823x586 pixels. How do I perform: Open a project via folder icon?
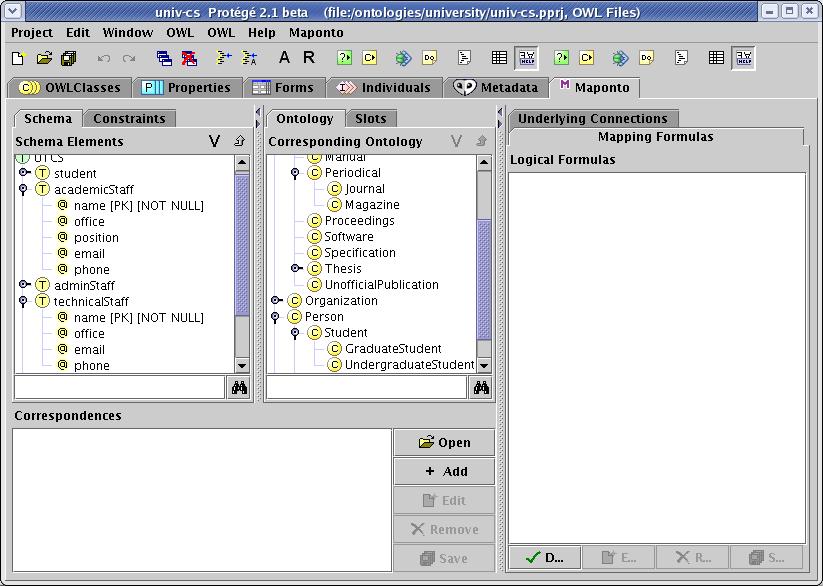click(x=44, y=58)
